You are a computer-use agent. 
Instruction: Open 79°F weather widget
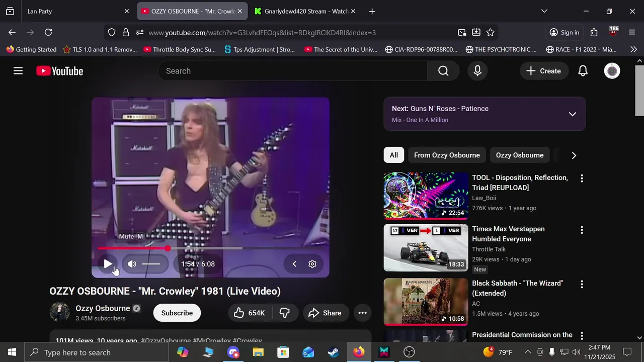pyautogui.click(x=498, y=352)
